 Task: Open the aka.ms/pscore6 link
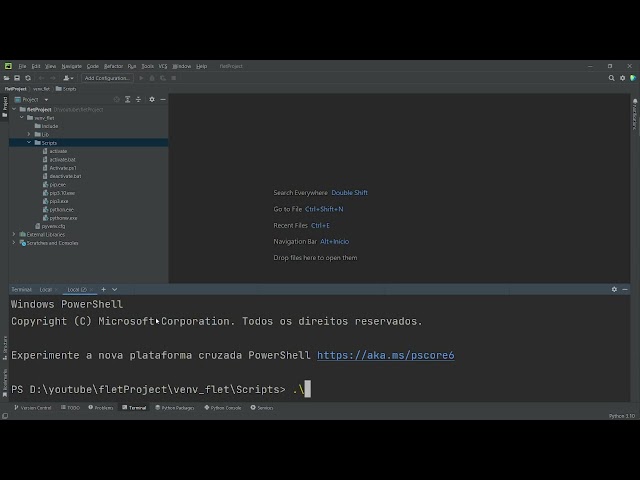point(386,355)
